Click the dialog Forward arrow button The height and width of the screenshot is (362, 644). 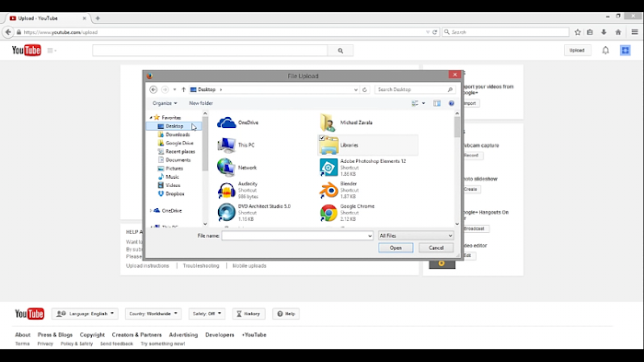165,89
